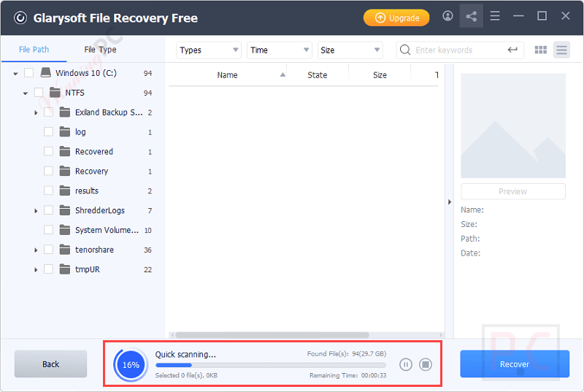Expand the Exiland Backup folder node
The image size is (584, 392).
[x=36, y=112]
